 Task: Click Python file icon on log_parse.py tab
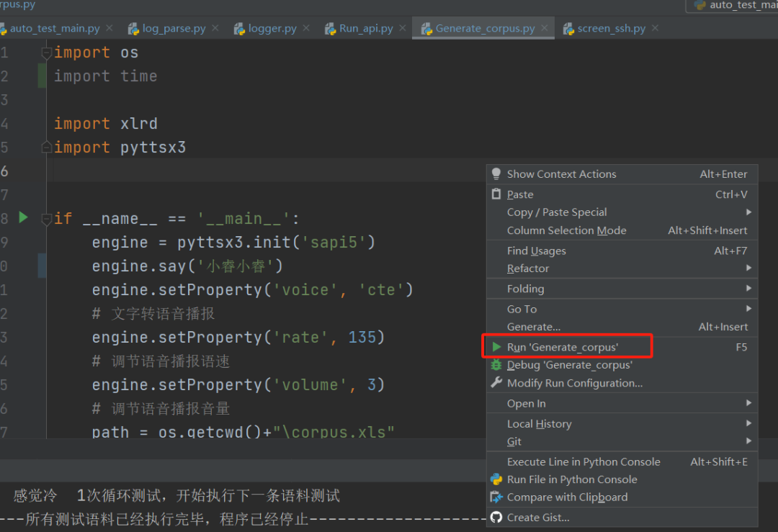pyautogui.click(x=133, y=29)
